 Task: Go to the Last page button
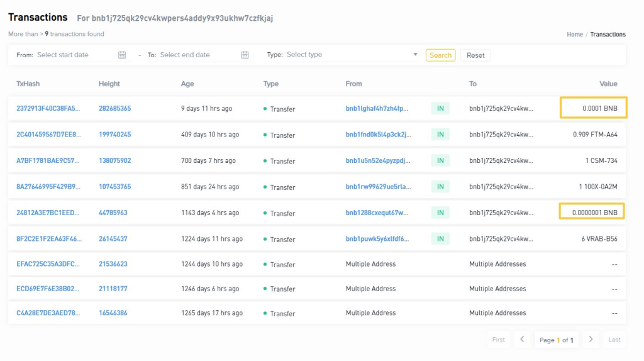click(x=614, y=340)
